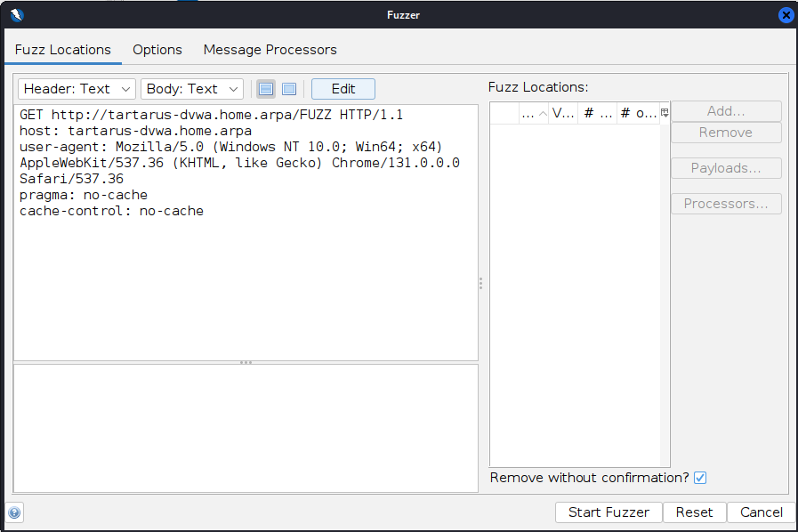Click the Reset button
Screen dimensions: 798x532
(x=694, y=512)
